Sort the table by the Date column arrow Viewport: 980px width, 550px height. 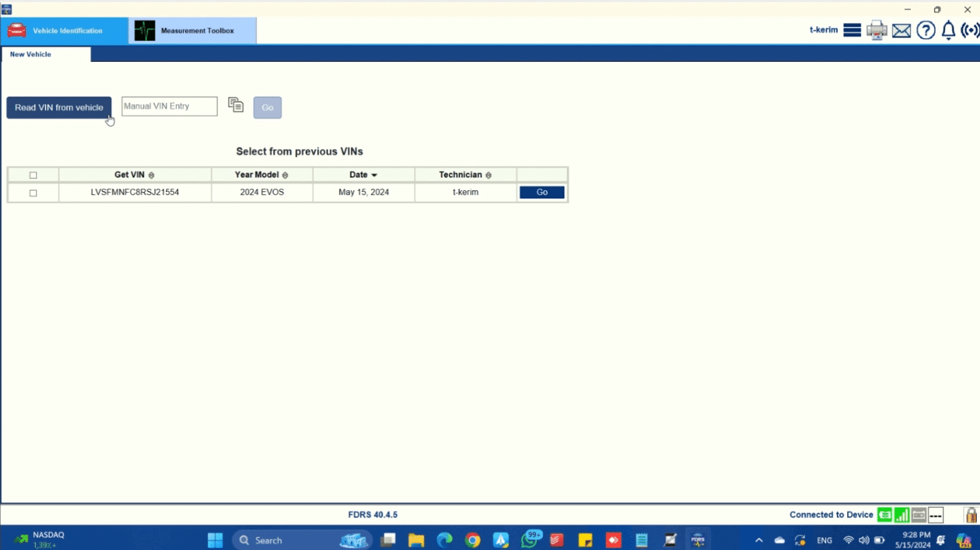point(374,175)
